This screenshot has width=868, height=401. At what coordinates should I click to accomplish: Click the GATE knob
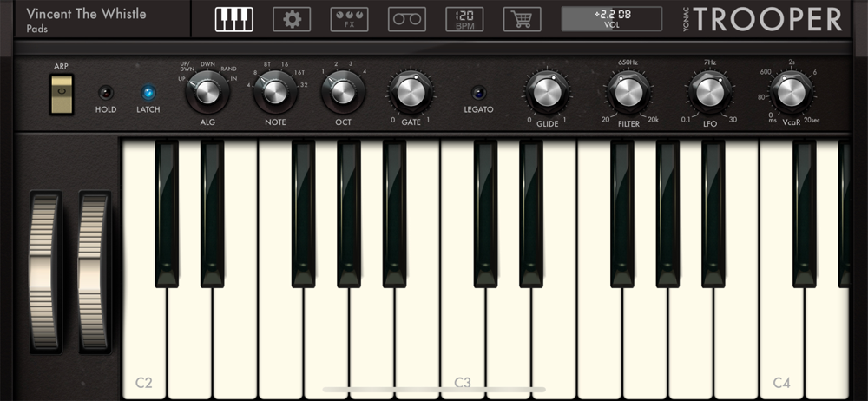[411, 92]
